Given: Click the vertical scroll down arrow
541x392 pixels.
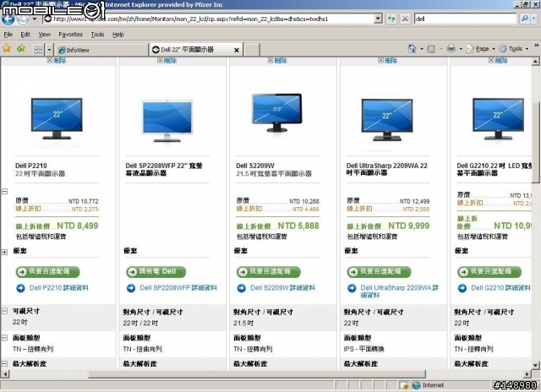Looking at the screenshot, I should coord(535,365).
